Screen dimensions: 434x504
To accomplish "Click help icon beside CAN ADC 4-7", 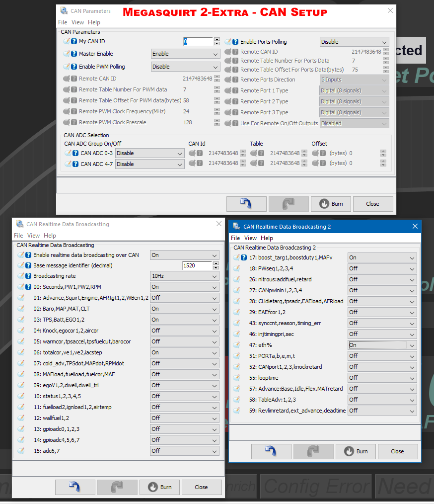I will [75, 164].
